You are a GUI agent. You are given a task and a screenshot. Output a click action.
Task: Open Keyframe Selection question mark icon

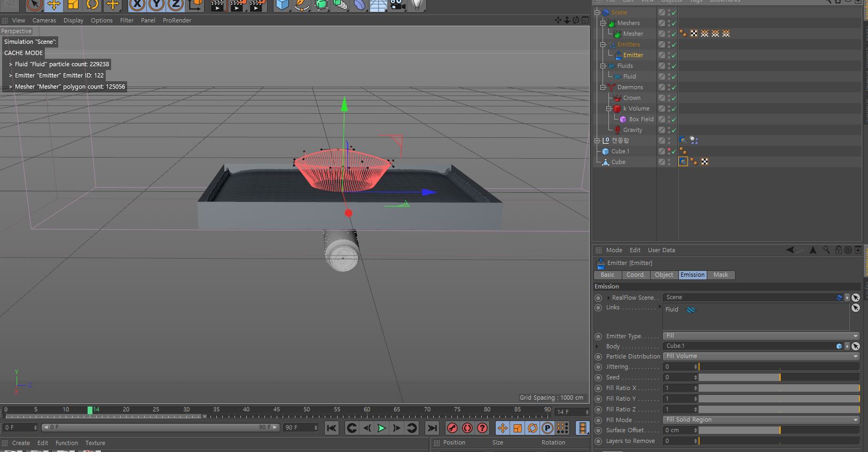point(482,428)
